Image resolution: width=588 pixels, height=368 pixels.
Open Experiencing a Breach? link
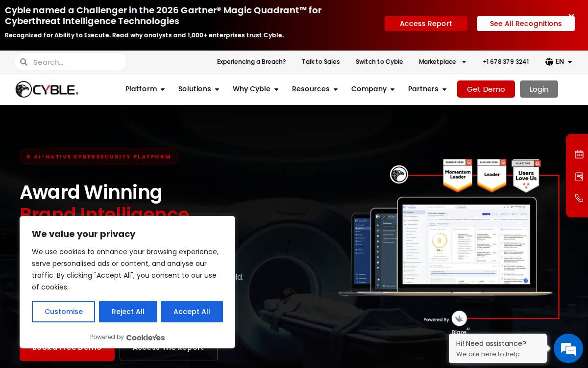pyautogui.click(x=251, y=62)
